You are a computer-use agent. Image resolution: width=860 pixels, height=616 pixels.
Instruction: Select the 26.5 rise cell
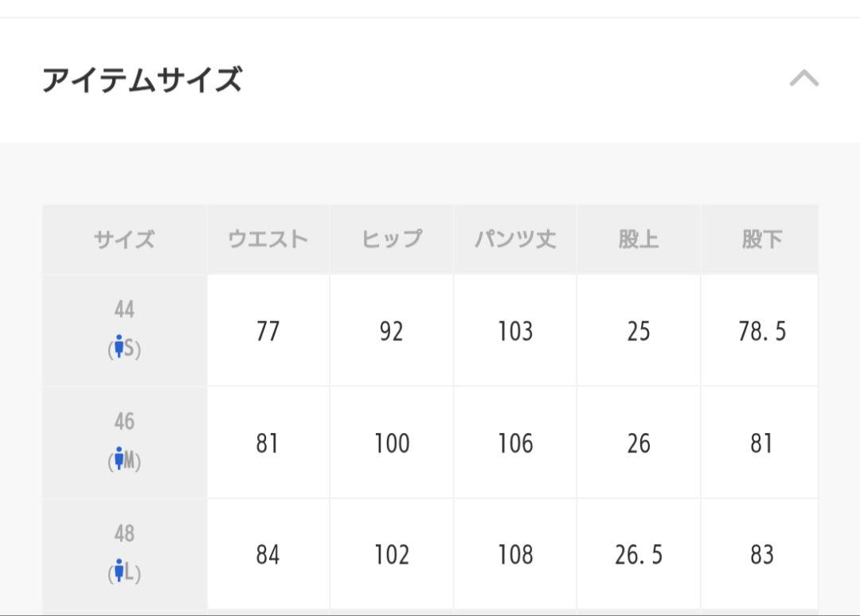(x=639, y=554)
